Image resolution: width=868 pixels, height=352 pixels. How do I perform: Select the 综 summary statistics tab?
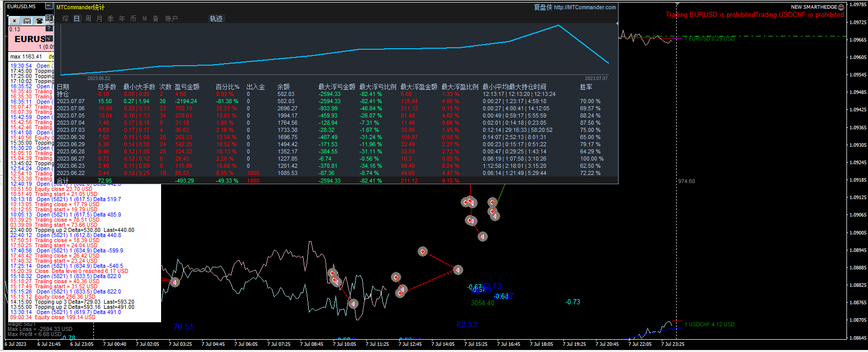click(65, 18)
